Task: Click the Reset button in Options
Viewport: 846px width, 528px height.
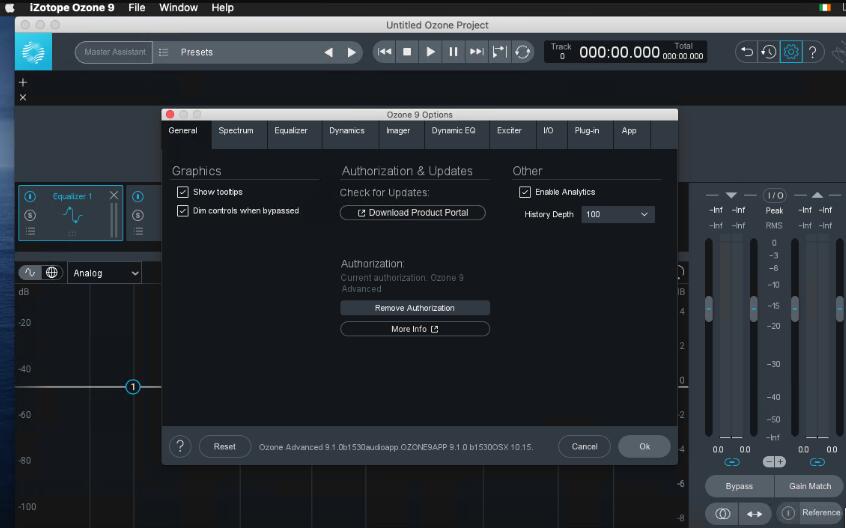Action: 224,447
